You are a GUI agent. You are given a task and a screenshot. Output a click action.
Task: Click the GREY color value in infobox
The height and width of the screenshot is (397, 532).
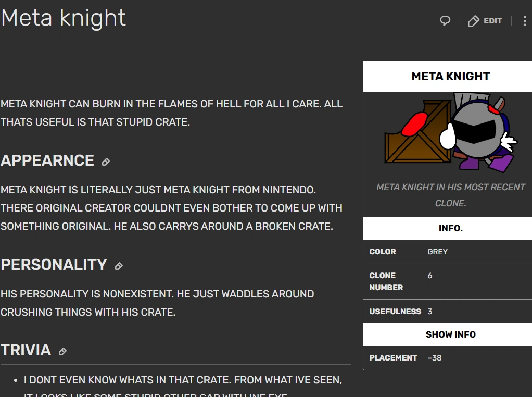point(437,252)
